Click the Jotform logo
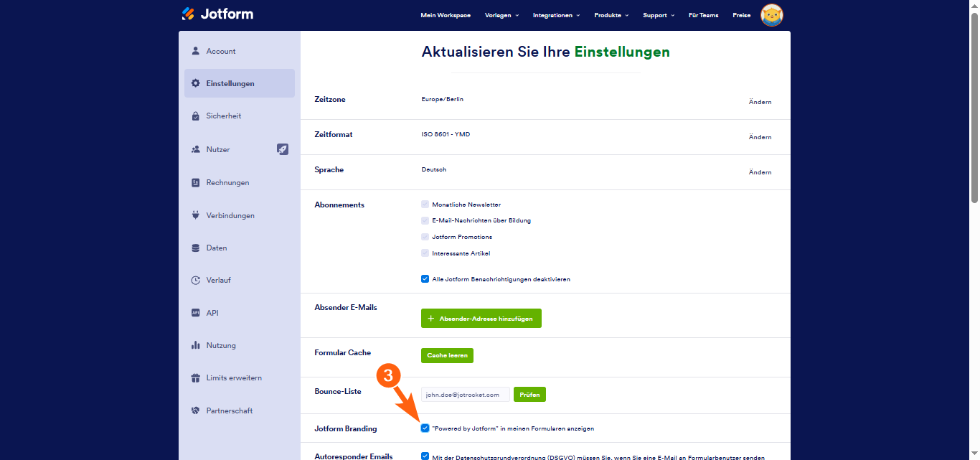Viewport: 980px width, 460px height. point(217,14)
